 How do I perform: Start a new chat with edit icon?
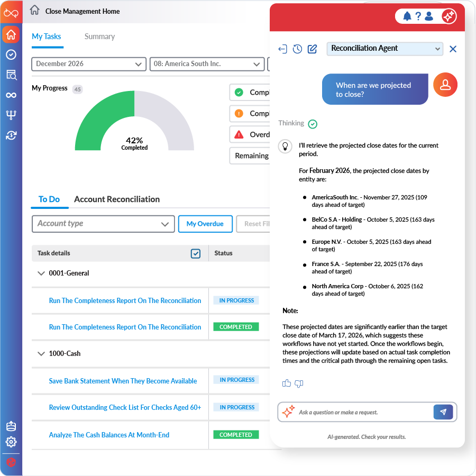pos(312,49)
